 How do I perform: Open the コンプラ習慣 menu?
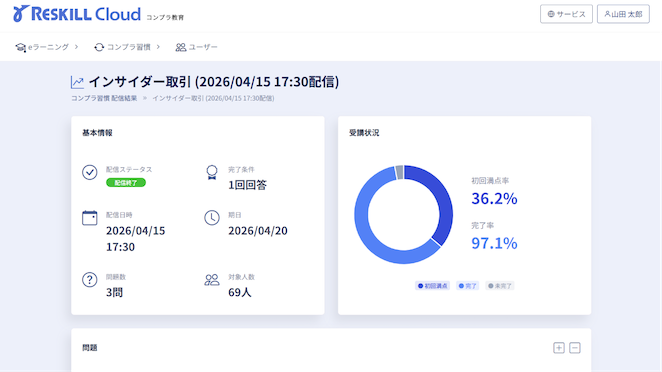[x=128, y=47]
